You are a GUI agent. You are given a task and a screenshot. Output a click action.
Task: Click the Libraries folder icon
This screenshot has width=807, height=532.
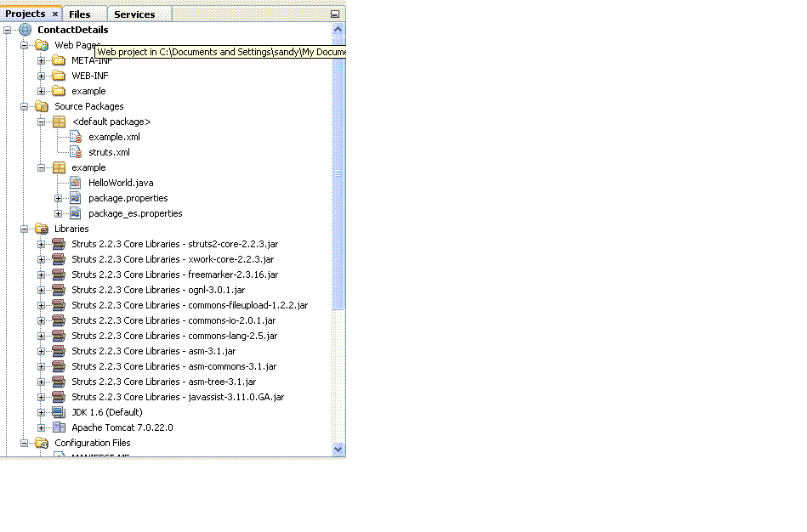(x=42, y=229)
